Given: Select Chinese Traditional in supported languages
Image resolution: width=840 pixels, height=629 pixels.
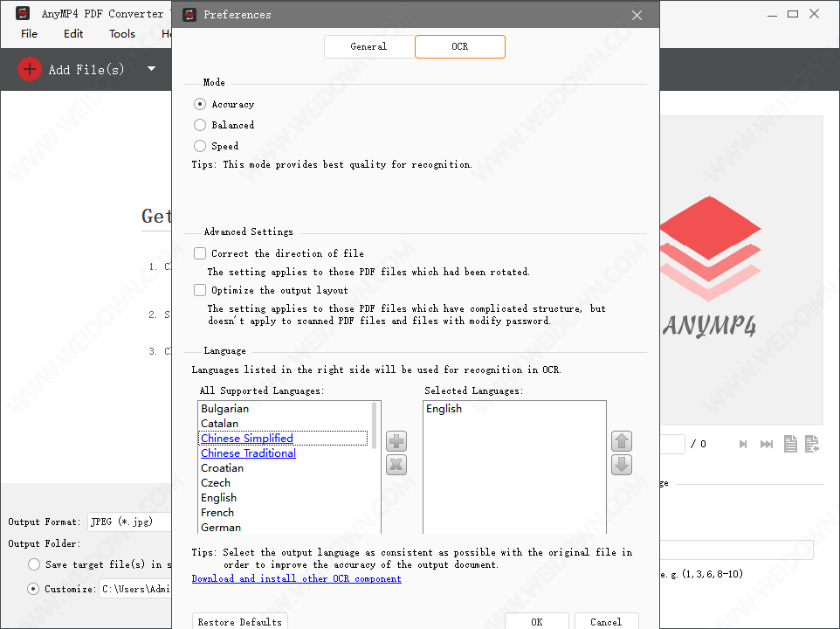Looking at the screenshot, I should pos(285,453).
